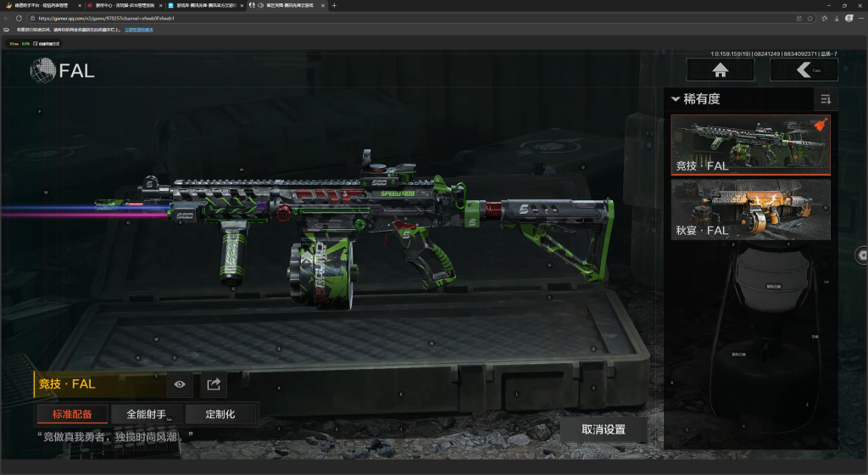Close the first browser tab
This screenshot has width=868, height=475.
click(80, 6)
